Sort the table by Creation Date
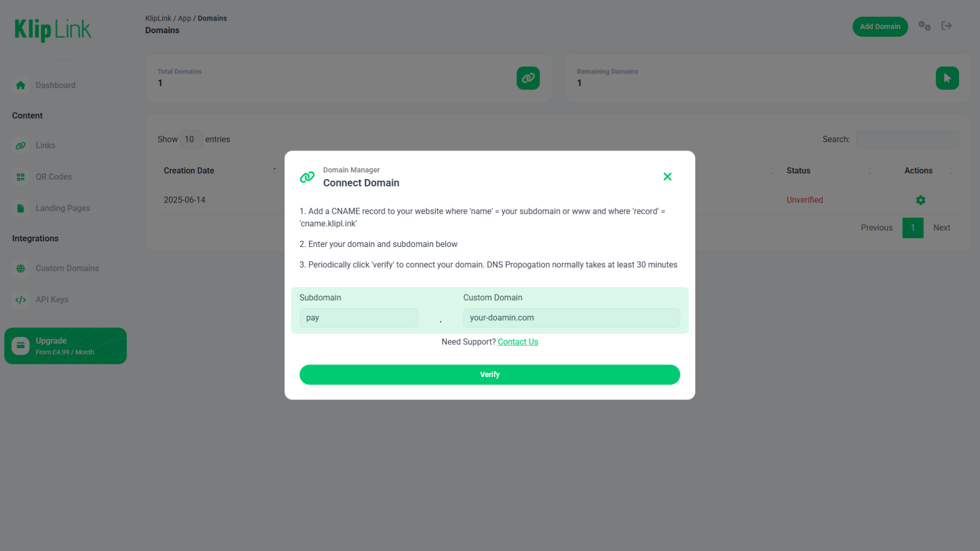Image resolution: width=980 pixels, height=551 pixels. tap(188, 170)
